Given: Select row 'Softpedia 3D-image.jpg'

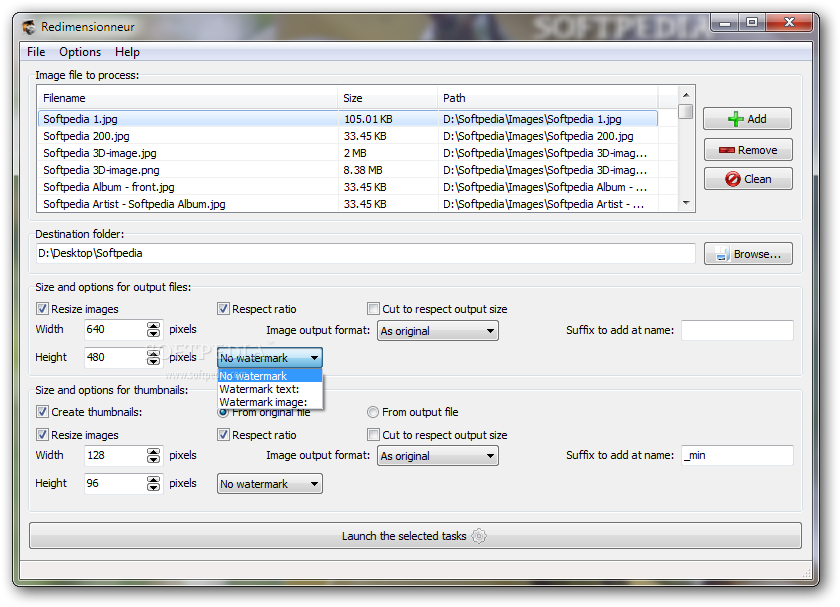Looking at the screenshot, I should click(x=348, y=153).
